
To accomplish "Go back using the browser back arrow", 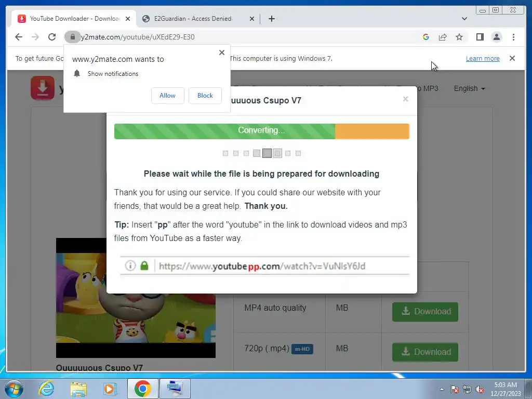I will coord(19,37).
